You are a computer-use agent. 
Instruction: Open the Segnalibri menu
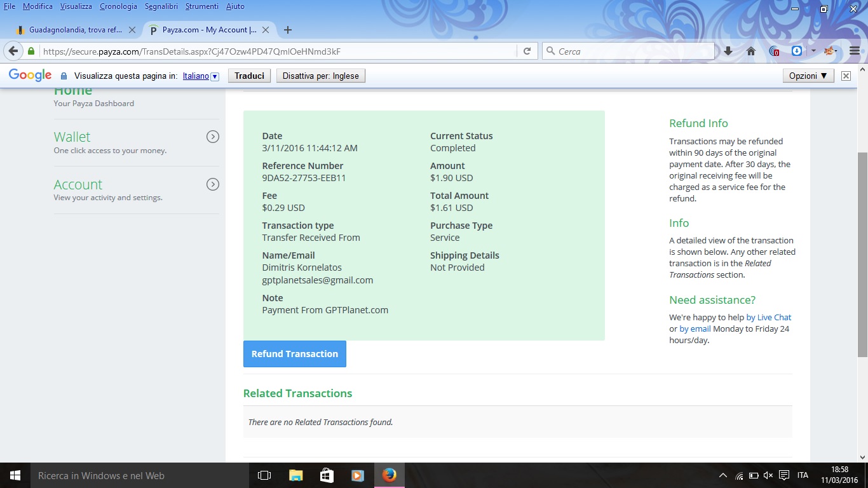click(161, 6)
